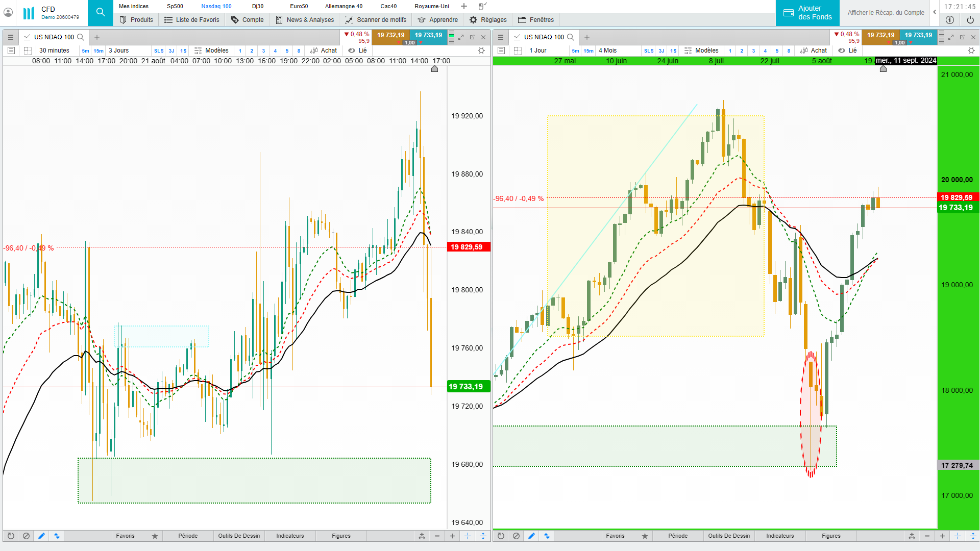The image size is (980, 551).
Task: Click power icon at top right
Action: [970, 20]
